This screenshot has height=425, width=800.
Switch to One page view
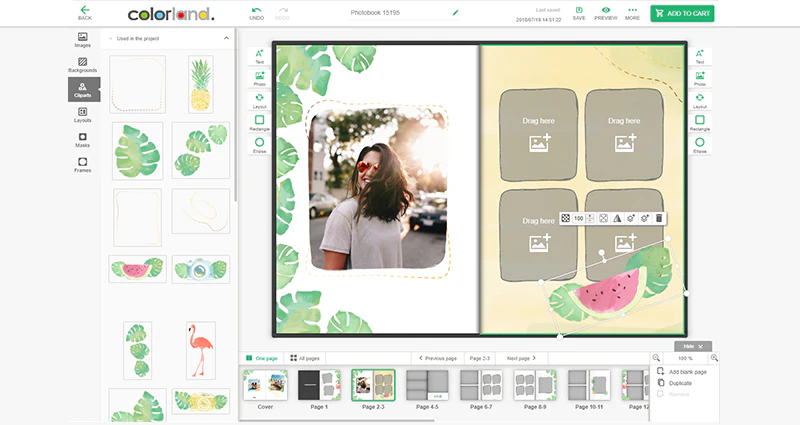[x=262, y=358]
